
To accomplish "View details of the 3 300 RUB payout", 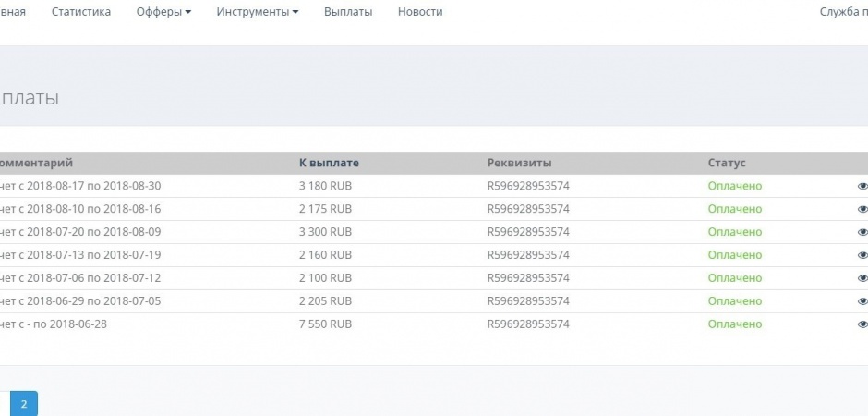I will (x=862, y=232).
